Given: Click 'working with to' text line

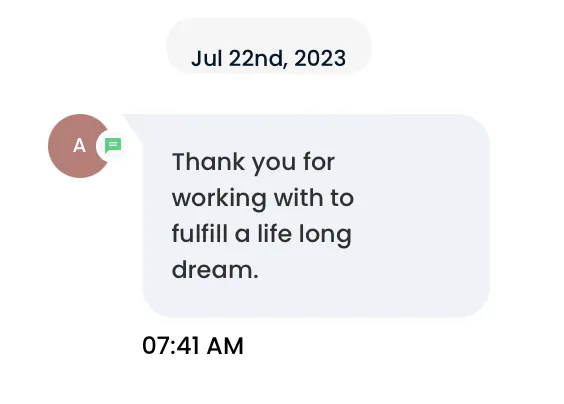Looking at the screenshot, I should click(x=263, y=198).
